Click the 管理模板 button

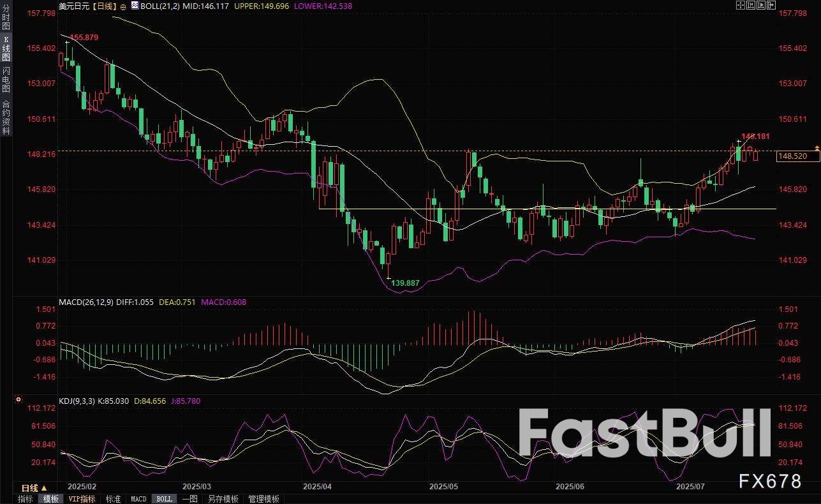click(263, 499)
